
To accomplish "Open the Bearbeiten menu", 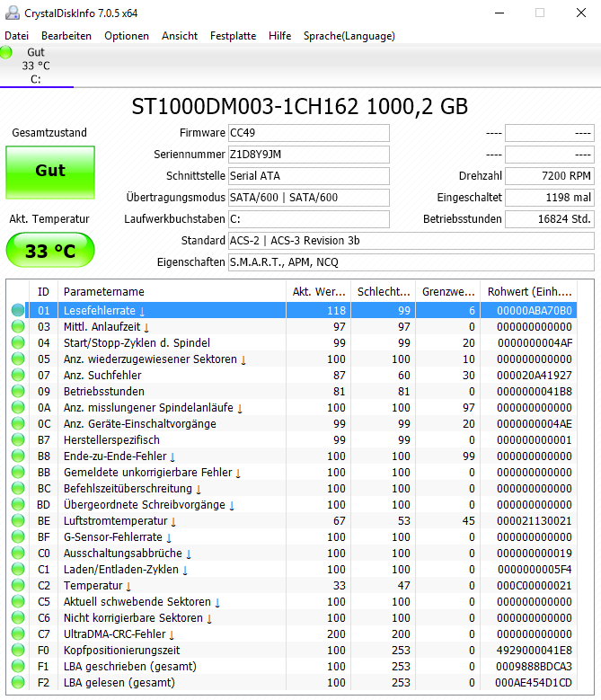I will [x=66, y=36].
